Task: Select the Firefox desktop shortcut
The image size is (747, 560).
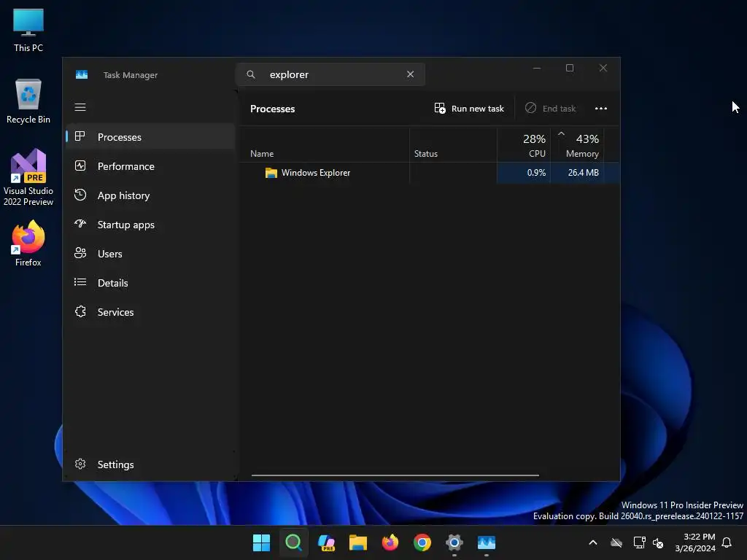Action: (x=28, y=244)
